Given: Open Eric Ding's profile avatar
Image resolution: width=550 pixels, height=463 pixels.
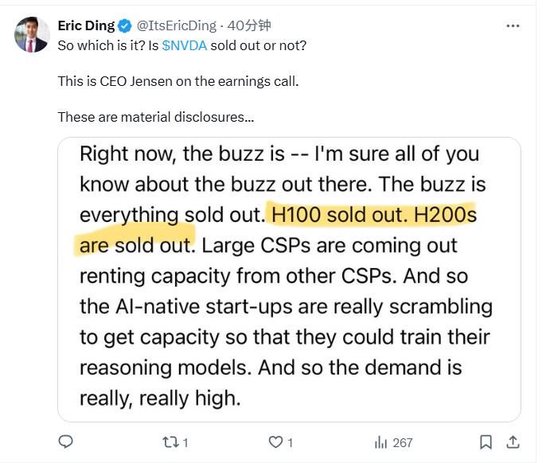Looking at the screenshot, I should coord(32,34).
